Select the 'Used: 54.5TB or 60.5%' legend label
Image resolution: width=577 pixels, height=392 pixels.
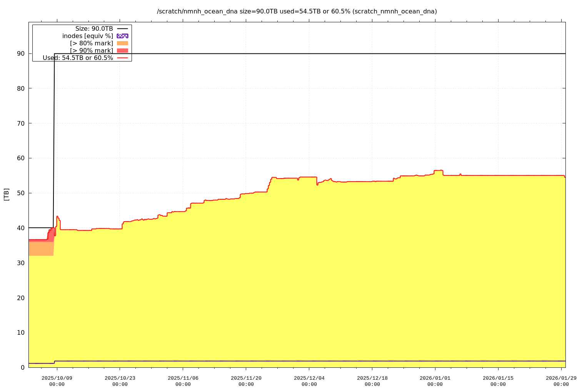pyautogui.click(x=78, y=58)
